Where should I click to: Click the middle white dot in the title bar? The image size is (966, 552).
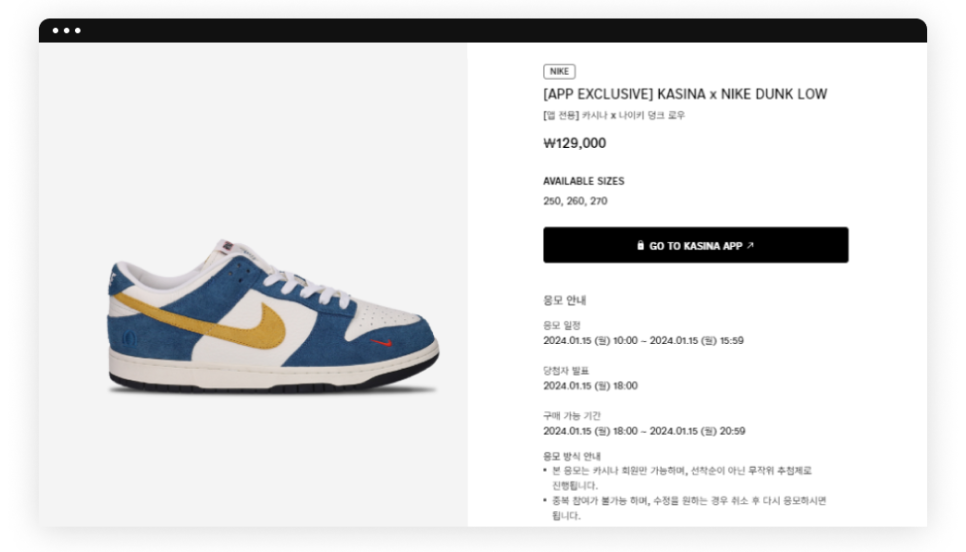67,31
